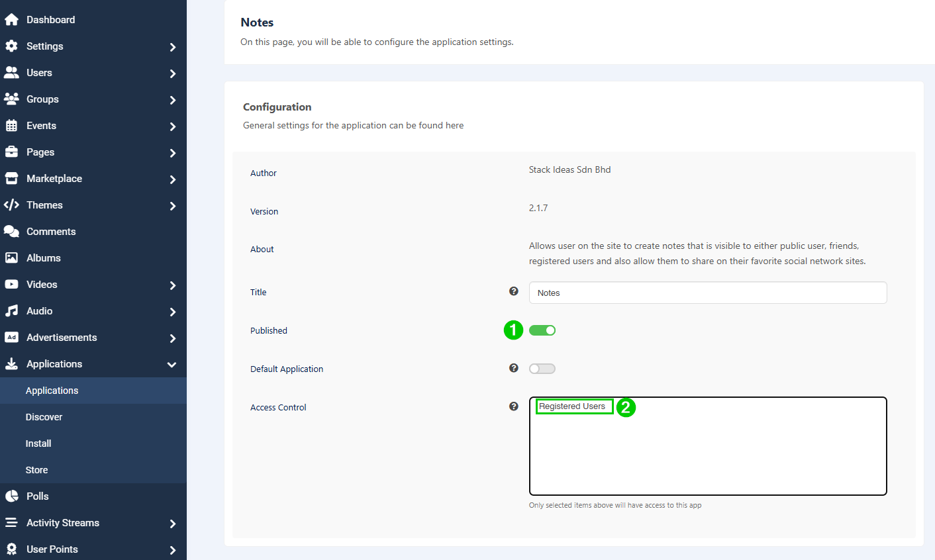Image resolution: width=935 pixels, height=560 pixels.
Task: Click the Users people icon
Action: click(11, 72)
